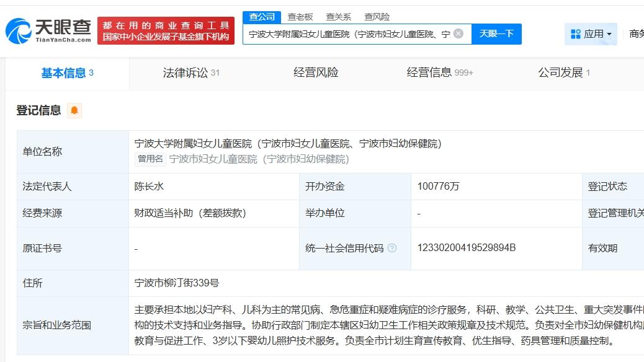Click the clear button in the search box
Image resolution: width=644 pixels, height=362 pixels.
tap(458, 34)
